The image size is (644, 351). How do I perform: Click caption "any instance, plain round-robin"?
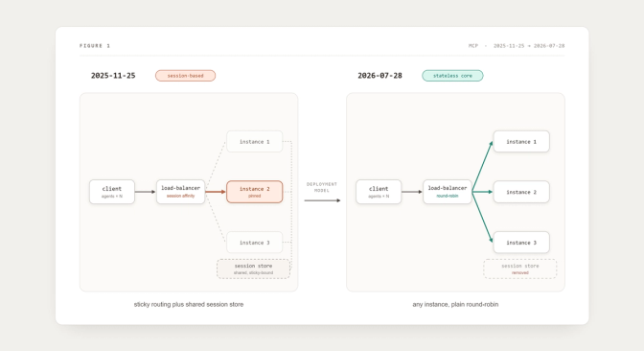click(x=455, y=305)
